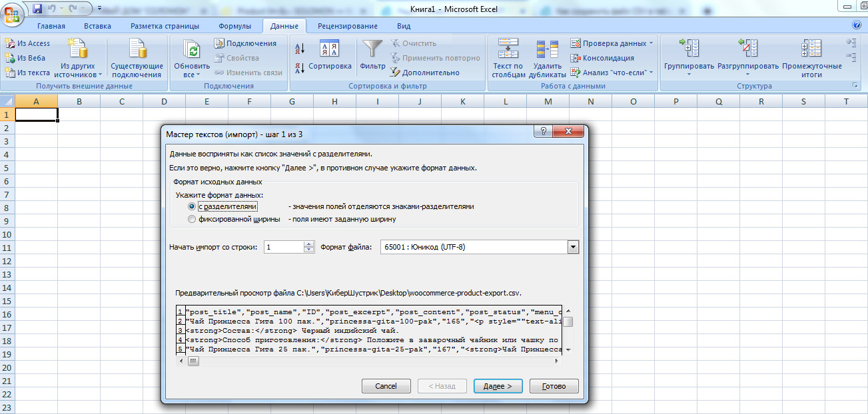Image resolution: width=868 pixels, height=414 pixels.
Task: Click the 'Группировать' icon
Action: click(x=689, y=50)
